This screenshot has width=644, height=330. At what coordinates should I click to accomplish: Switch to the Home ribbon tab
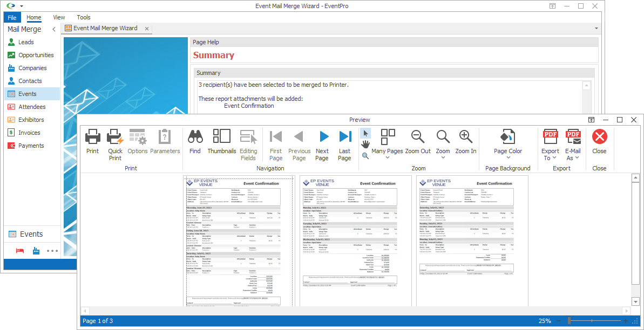pos(34,17)
